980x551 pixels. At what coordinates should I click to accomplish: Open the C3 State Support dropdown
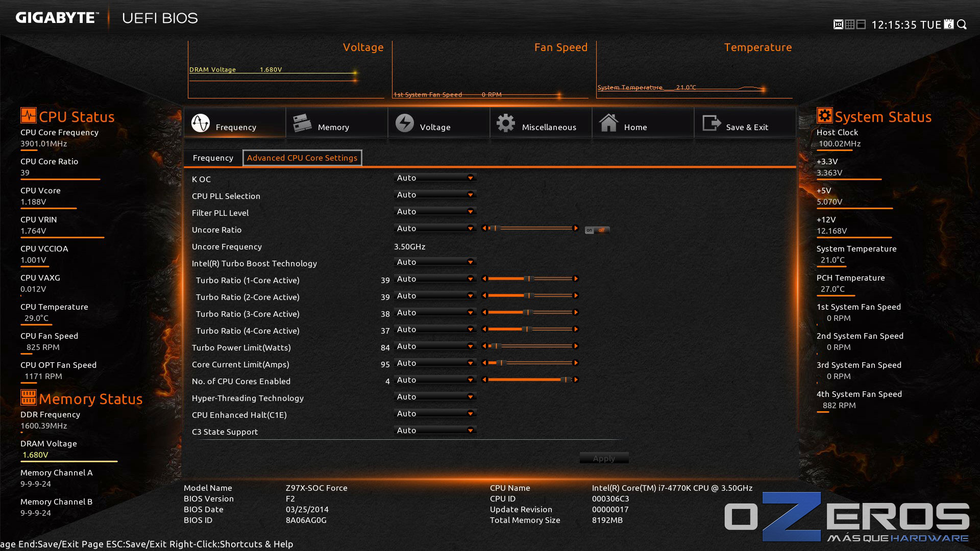click(x=435, y=430)
